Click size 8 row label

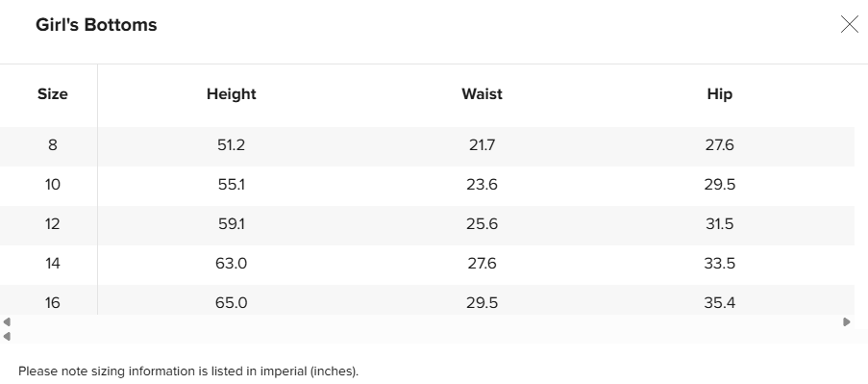pyautogui.click(x=53, y=145)
